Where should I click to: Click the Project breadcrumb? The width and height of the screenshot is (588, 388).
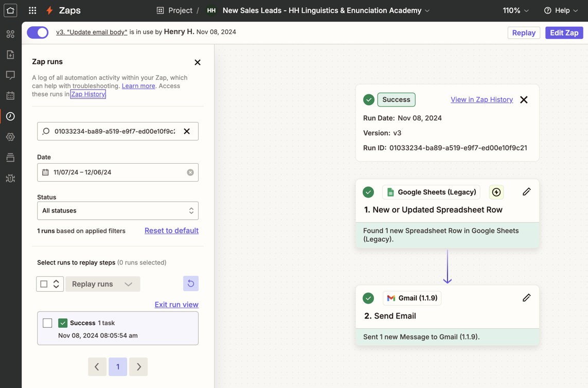tap(180, 10)
